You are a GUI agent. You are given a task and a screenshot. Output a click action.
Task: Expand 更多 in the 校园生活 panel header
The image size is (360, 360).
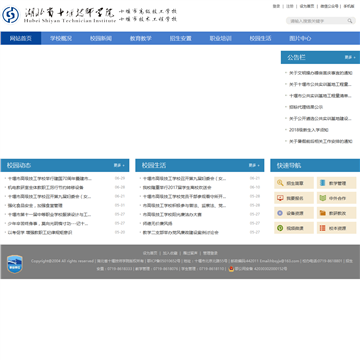tap(254, 165)
